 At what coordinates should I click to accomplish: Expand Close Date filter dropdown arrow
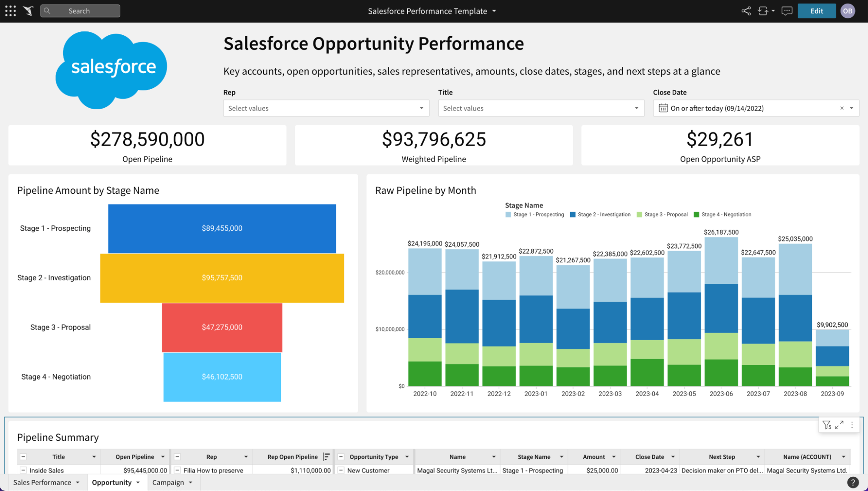pyautogui.click(x=851, y=108)
